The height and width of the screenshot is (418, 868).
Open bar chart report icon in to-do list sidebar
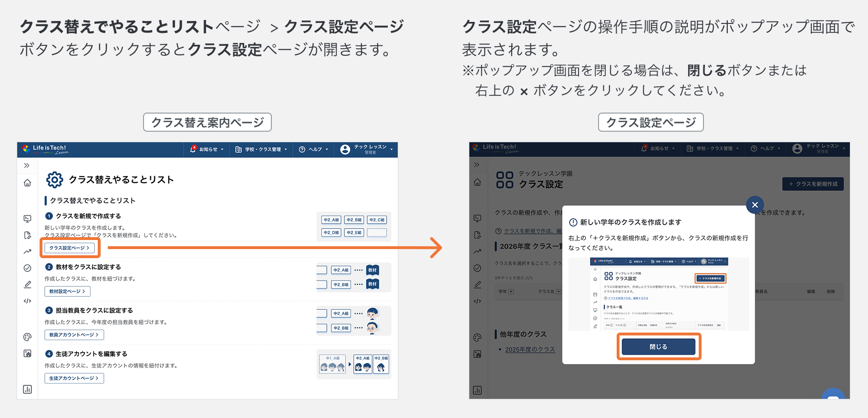(x=27, y=389)
